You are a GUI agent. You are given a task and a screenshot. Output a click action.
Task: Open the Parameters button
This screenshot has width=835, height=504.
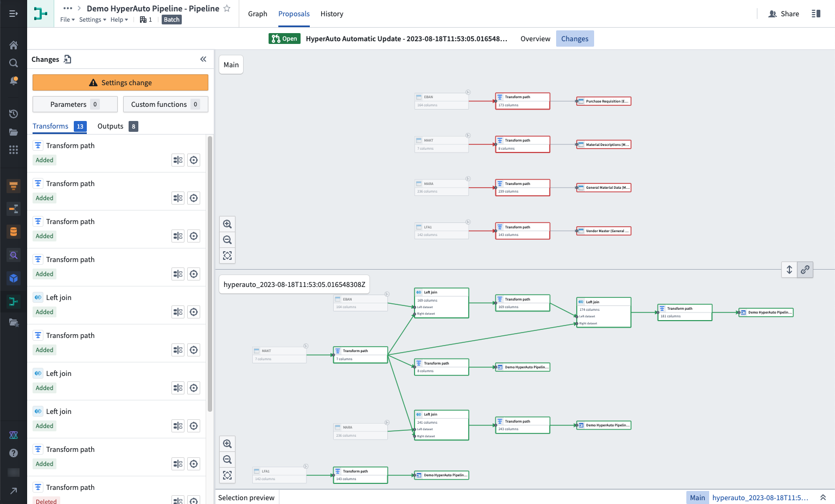pos(75,104)
